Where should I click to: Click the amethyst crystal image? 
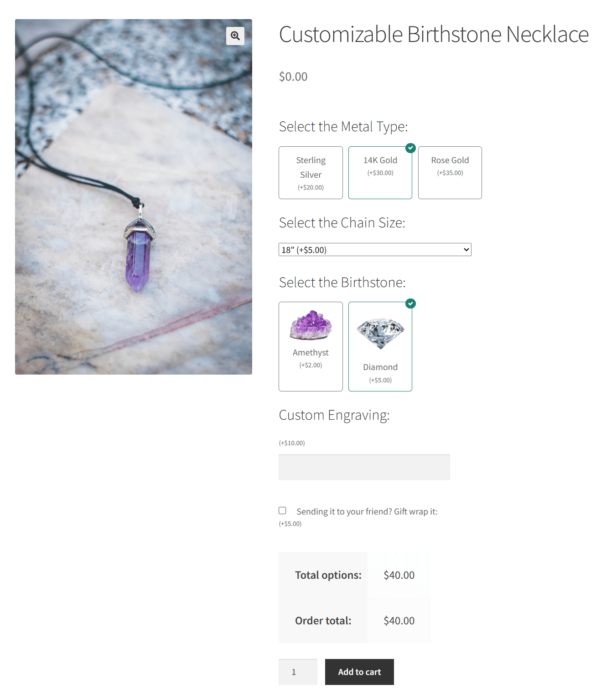pos(311,325)
